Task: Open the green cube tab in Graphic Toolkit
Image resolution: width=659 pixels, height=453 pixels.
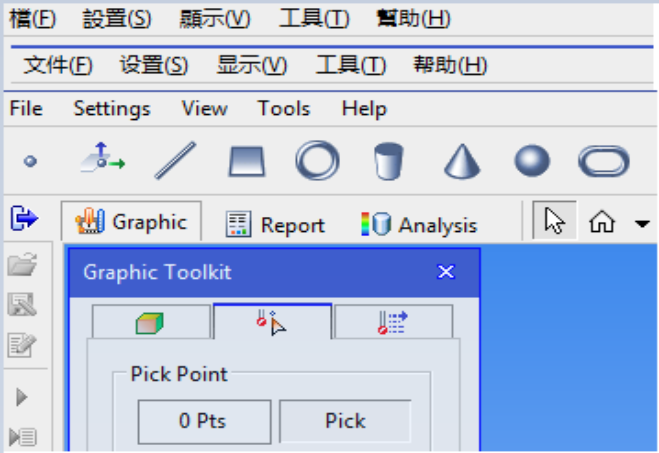Action: (150, 322)
